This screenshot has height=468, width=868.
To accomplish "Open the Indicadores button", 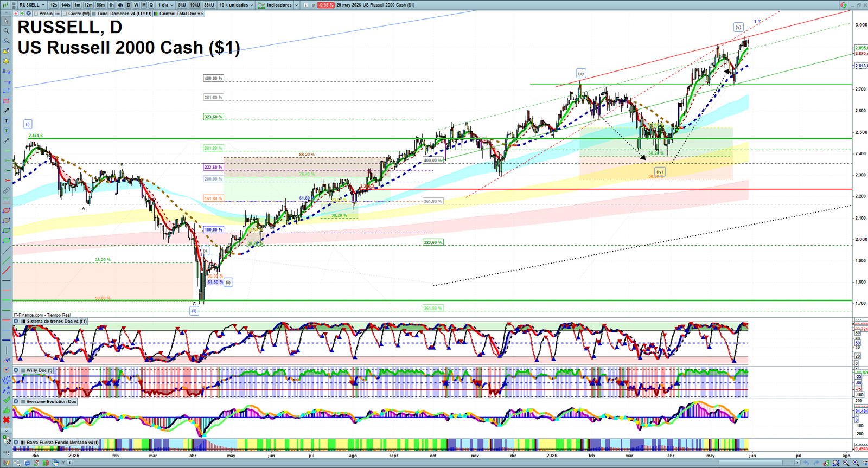I will click(275, 5).
